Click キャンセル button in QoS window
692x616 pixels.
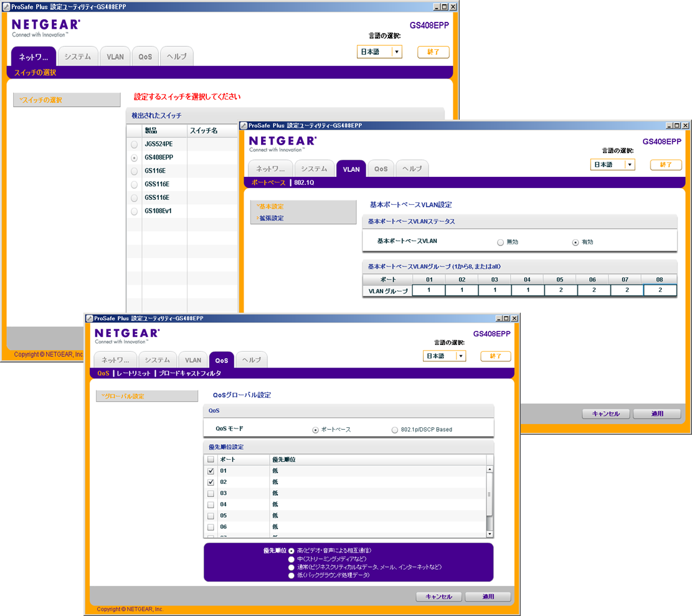click(x=438, y=597)
